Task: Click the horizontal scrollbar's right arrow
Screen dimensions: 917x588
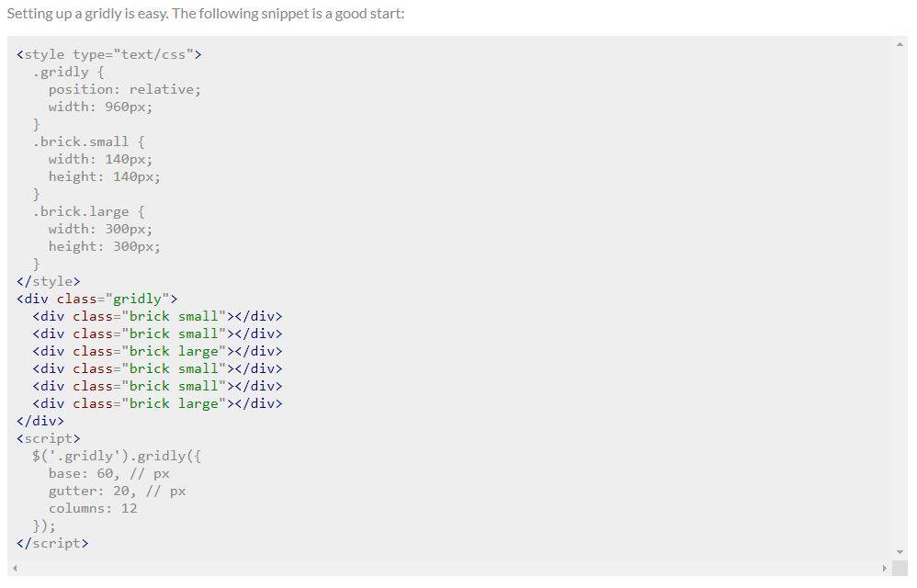Action: (x=884, y=568)
